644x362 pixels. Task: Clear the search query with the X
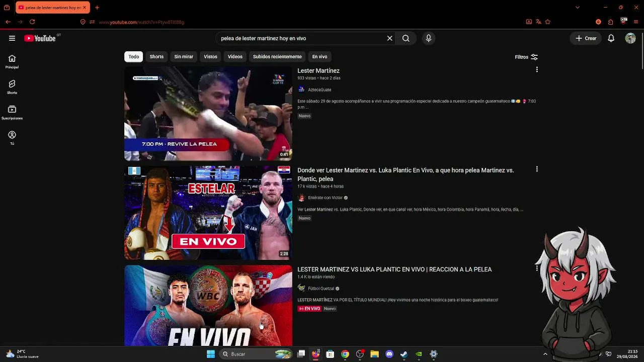[x=389, y=38]
